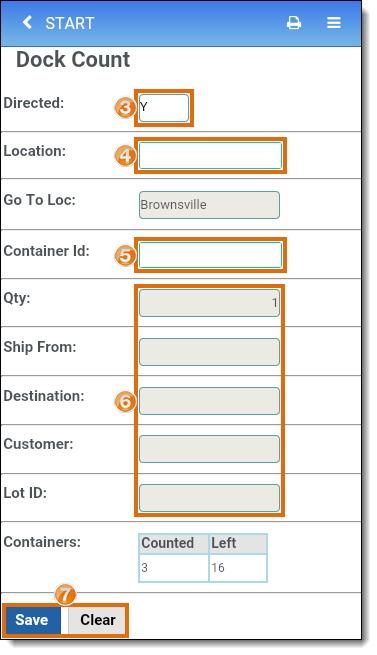Click the Destination field
The height and width of the screenshot is (655, 377).
[x=209, y=401]
